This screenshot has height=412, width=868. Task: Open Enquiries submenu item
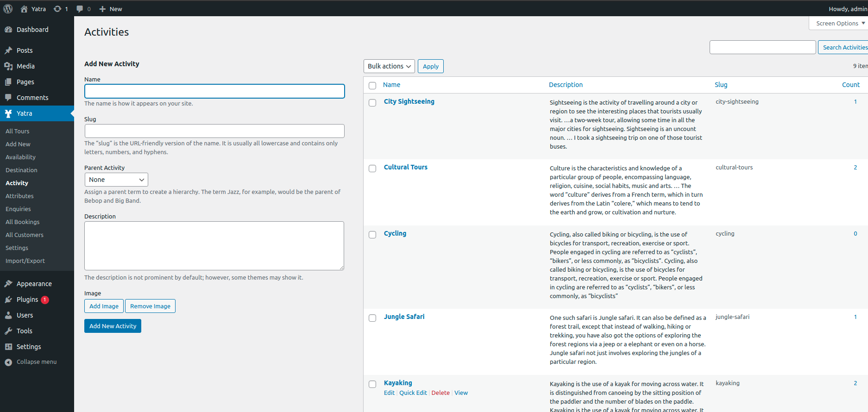click(x=18, y=209)
